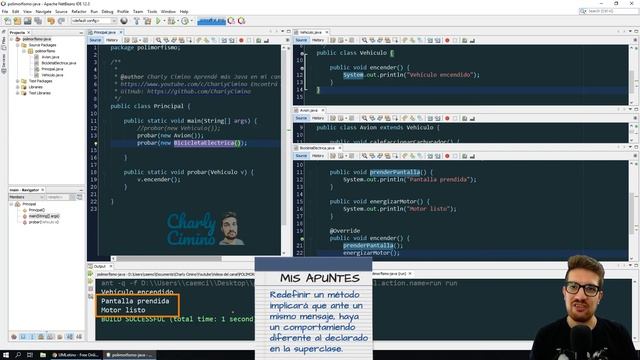Click the memory usage bar in toolbar
The image size is (640, 360).
coord(211,21)
